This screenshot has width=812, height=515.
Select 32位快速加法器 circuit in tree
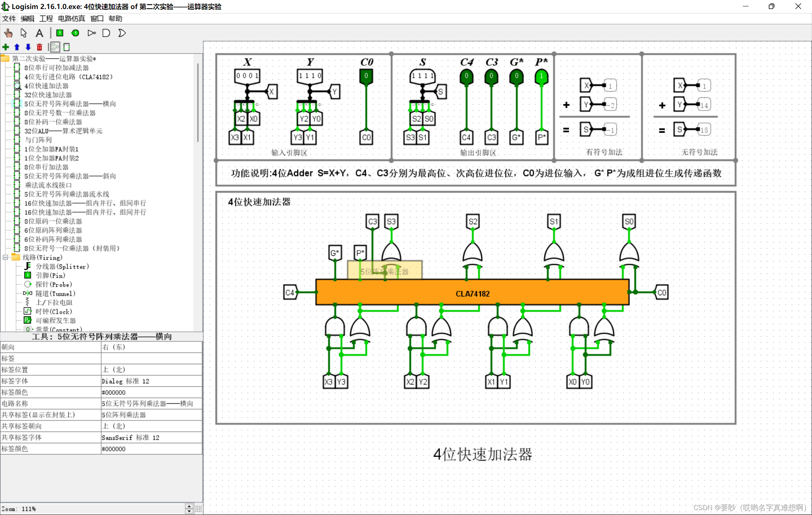tap(48, 95)
